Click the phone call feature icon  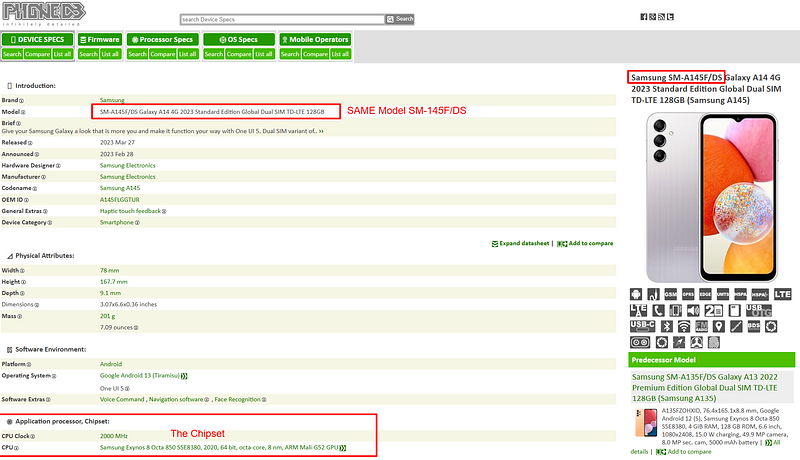coord(658,311)
